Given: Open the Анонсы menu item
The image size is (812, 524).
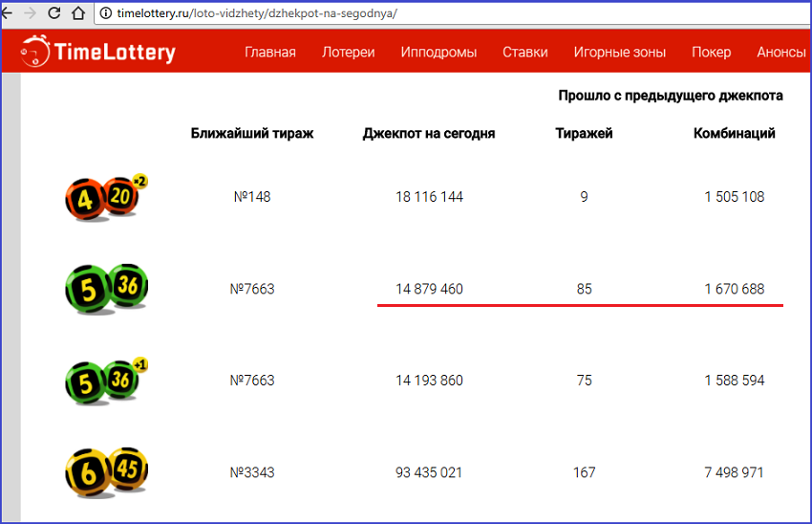Looking at the screenshot, I should pyautogui.click(x=781, y=52).
